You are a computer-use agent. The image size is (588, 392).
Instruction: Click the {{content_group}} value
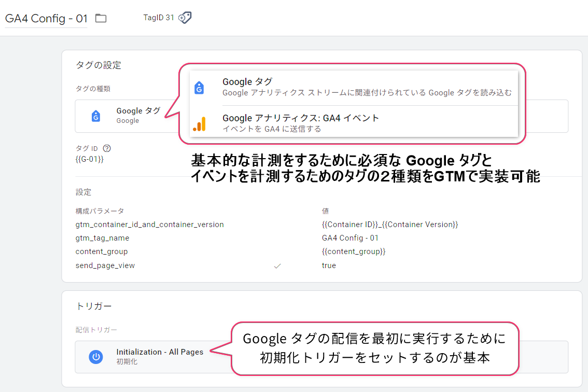click(354, 251)
